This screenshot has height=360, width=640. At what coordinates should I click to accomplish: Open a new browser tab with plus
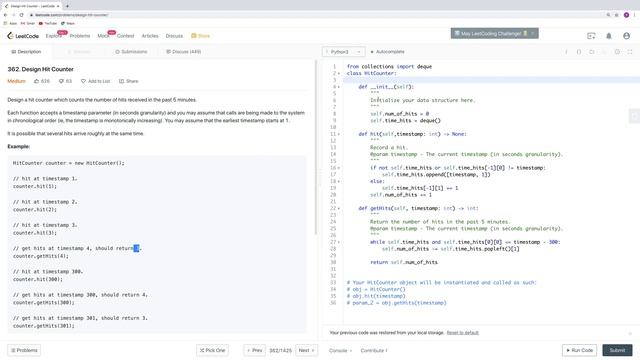67,6
